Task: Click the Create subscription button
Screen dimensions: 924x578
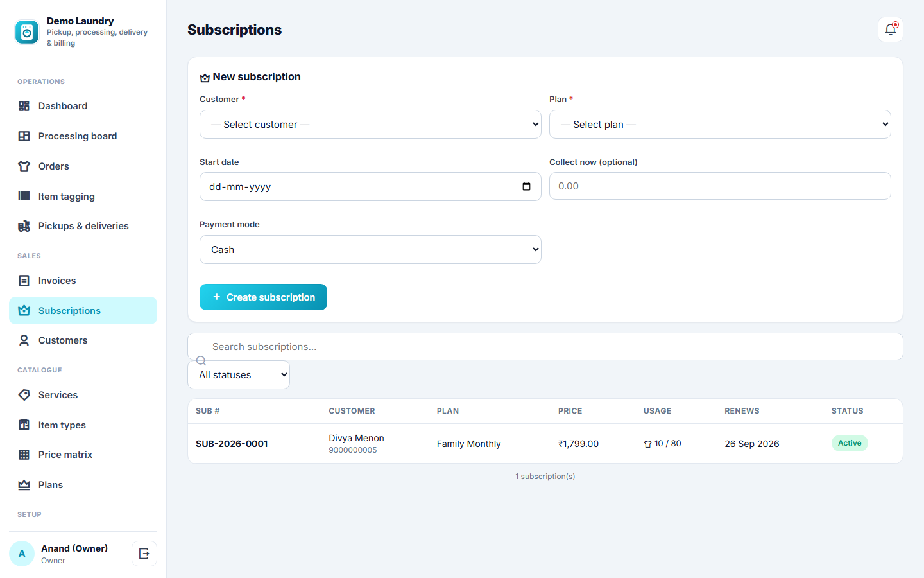Action: 263,297
